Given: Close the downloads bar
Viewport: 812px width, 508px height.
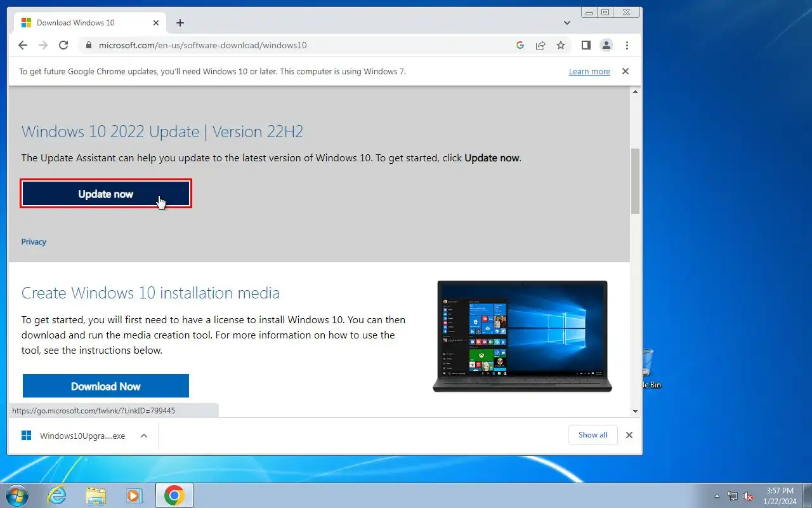Looking at the screenshot, I should coord(629,435).
